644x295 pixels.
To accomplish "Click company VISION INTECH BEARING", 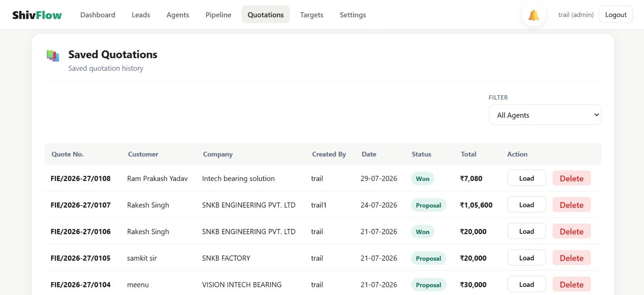I will [x=242, y=285].
